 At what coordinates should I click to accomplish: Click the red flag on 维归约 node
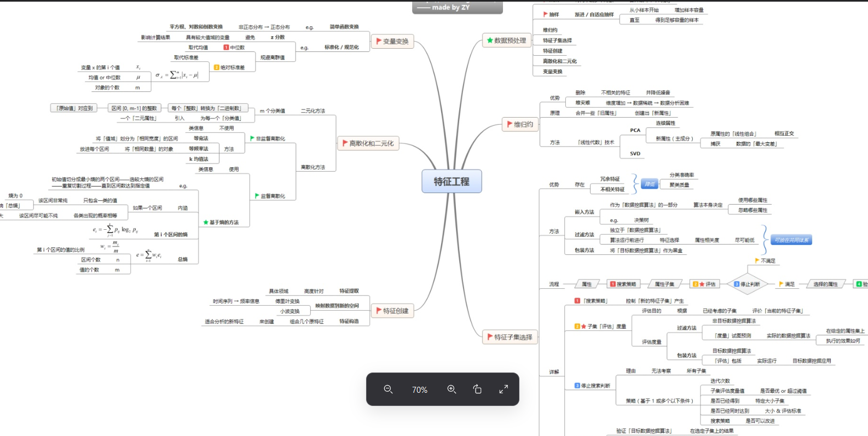click(510, 125)
